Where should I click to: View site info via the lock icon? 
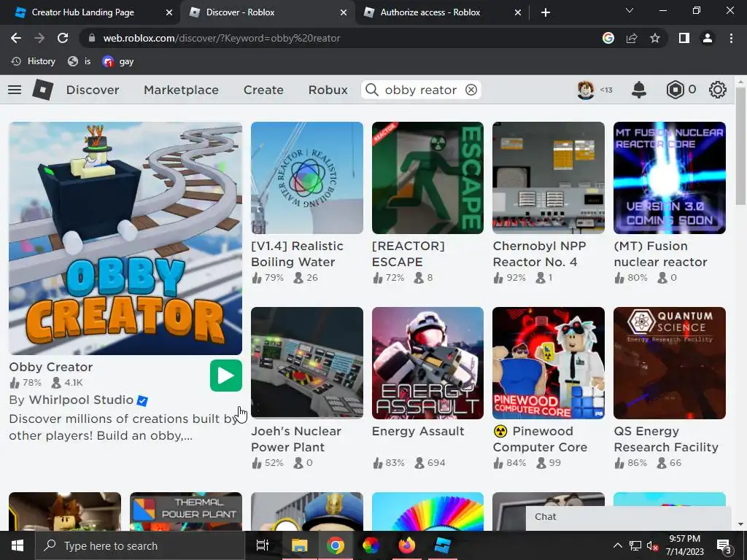coord(92,38)
